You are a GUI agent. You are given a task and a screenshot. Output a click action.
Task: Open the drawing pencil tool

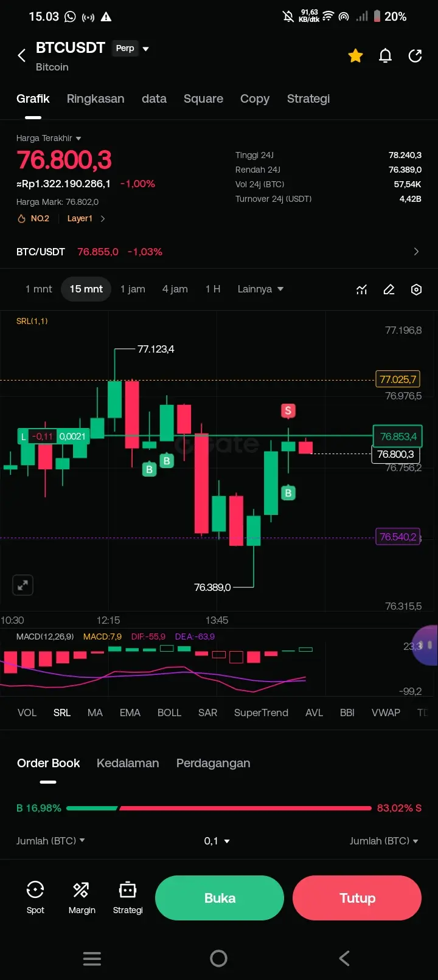[x=389, y=289]
